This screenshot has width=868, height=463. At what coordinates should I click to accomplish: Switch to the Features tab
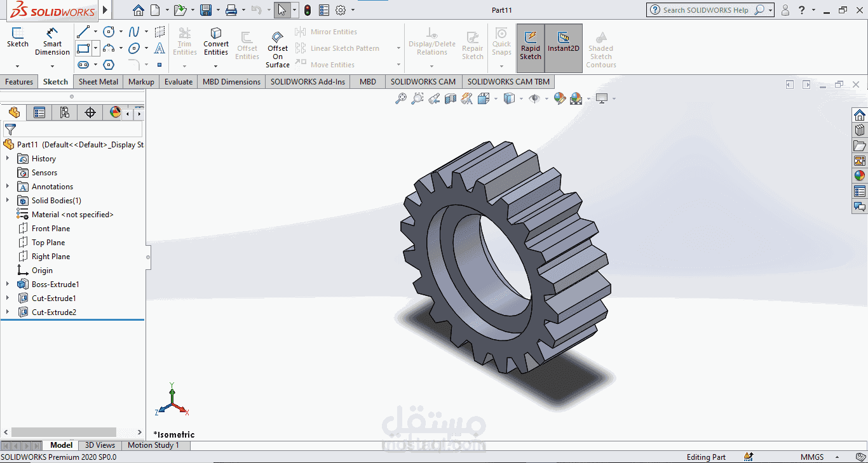coord(19,82)
